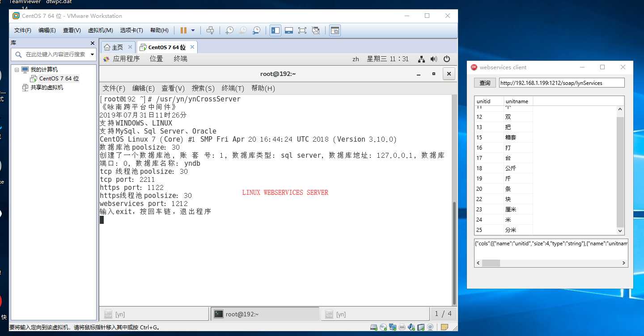Click the JSON box horizontal scrollbar thumb

491,263
